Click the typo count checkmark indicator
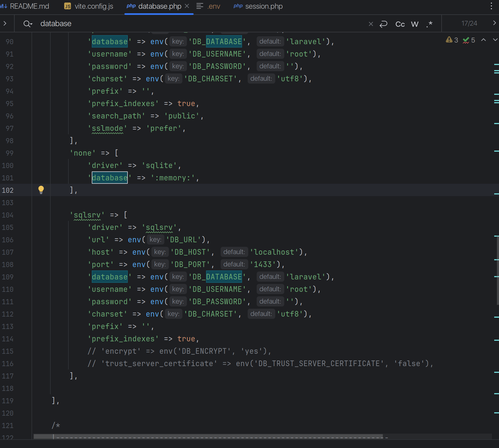This screenshot has width=499, height=448. coord(469,40)
